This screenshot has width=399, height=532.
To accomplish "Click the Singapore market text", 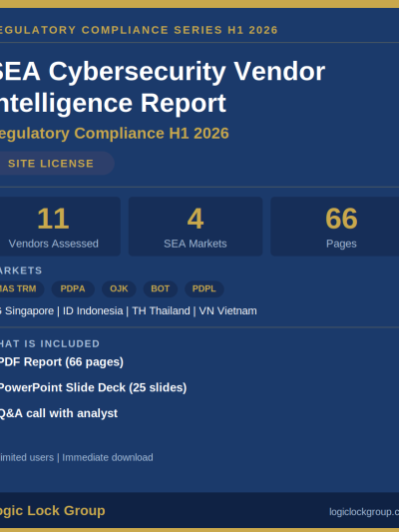I will tap(27, 310).
